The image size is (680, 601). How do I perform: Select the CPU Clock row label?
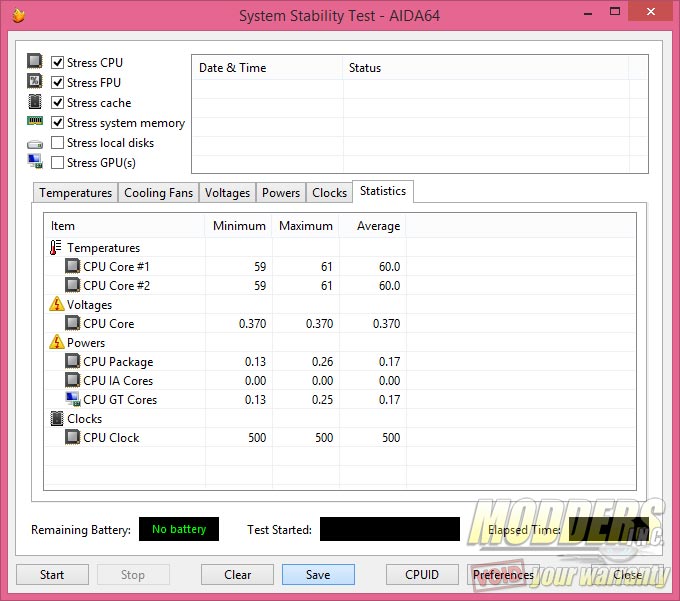[111, 438]
